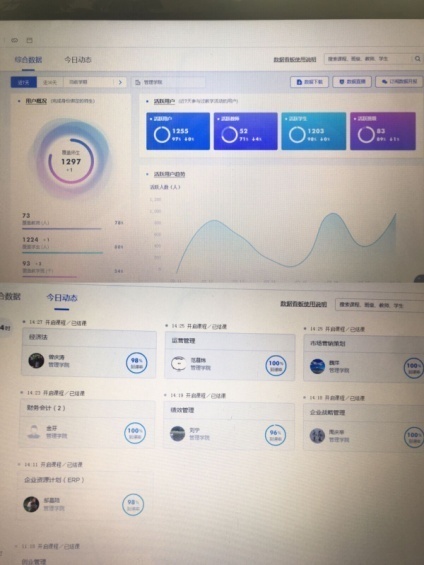The width and height of the screenshot is (424, 565).
Task: Click the blue active users card showing 1255
Action: click(x=178, y=131)
